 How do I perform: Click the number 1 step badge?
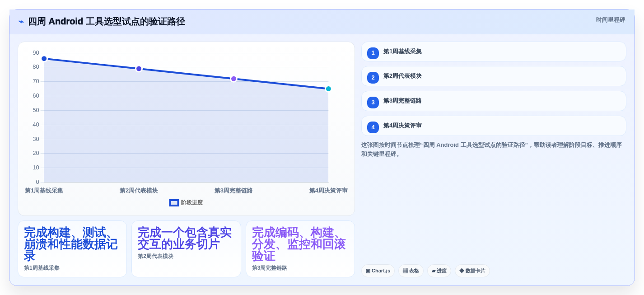coord(373,53)
